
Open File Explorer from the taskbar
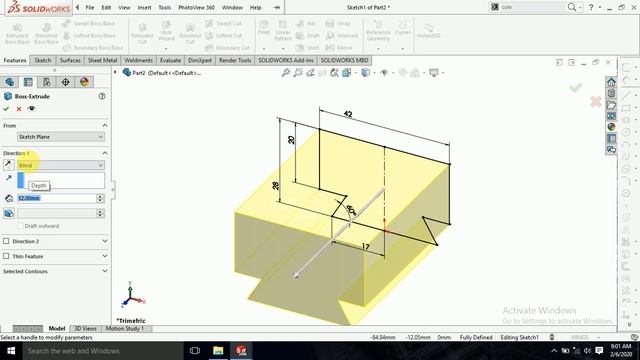pos(218,351)
